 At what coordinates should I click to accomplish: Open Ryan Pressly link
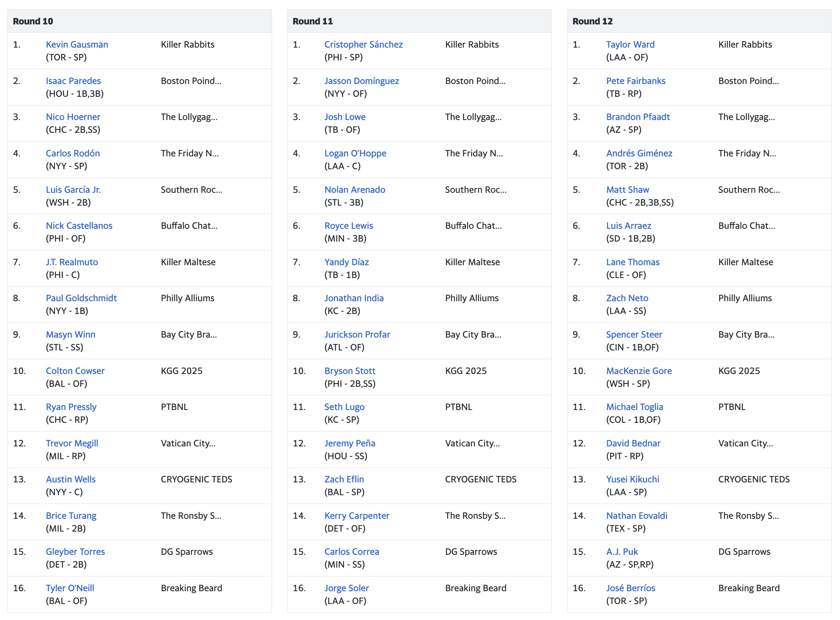click(x=71, y=407)
